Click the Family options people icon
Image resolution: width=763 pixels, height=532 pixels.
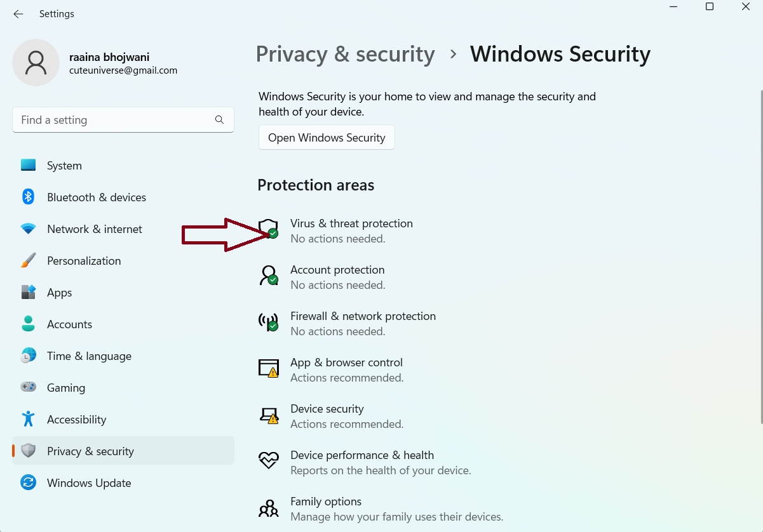269,507
